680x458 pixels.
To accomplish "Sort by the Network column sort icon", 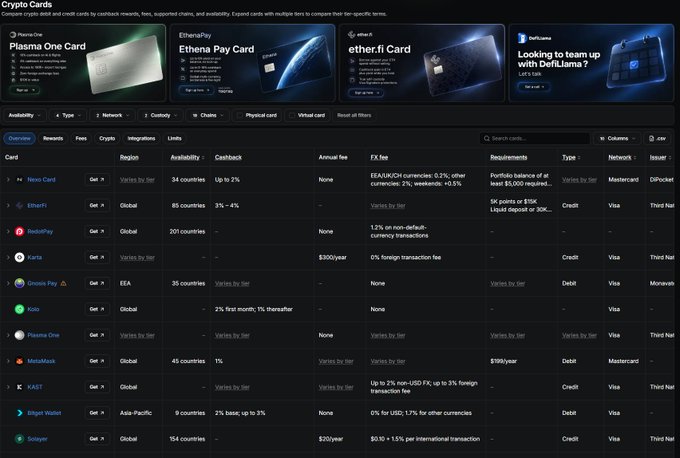I will click(635, 157).
